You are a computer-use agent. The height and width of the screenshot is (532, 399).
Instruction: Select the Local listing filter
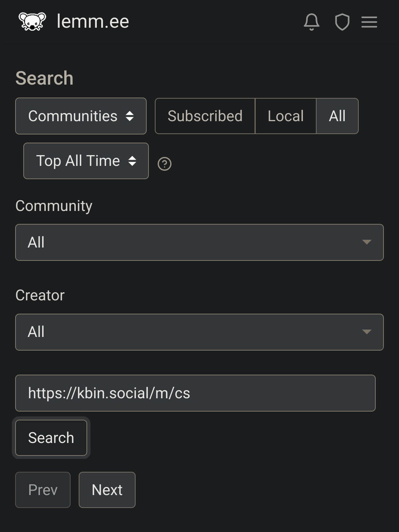pyautogui.click(x=286, y=116)
